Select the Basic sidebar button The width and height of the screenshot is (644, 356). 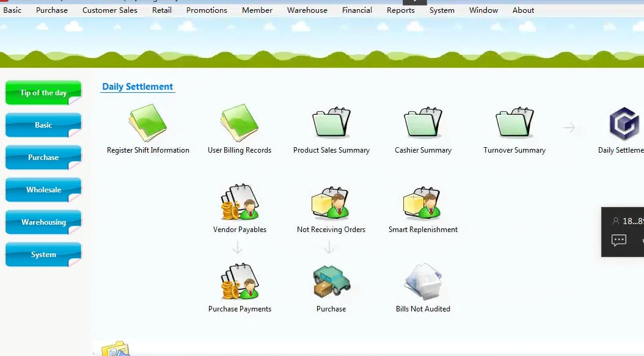[43, 125]
